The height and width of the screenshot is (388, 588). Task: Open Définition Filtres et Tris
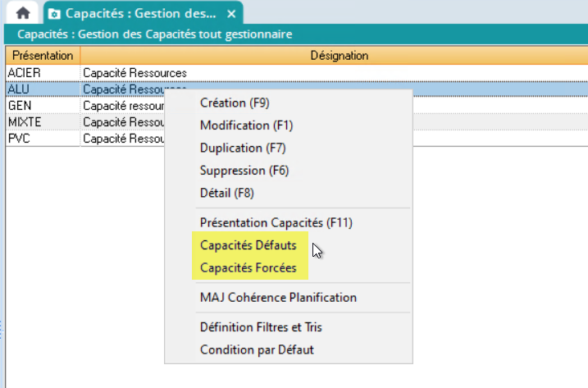(261, 327)
